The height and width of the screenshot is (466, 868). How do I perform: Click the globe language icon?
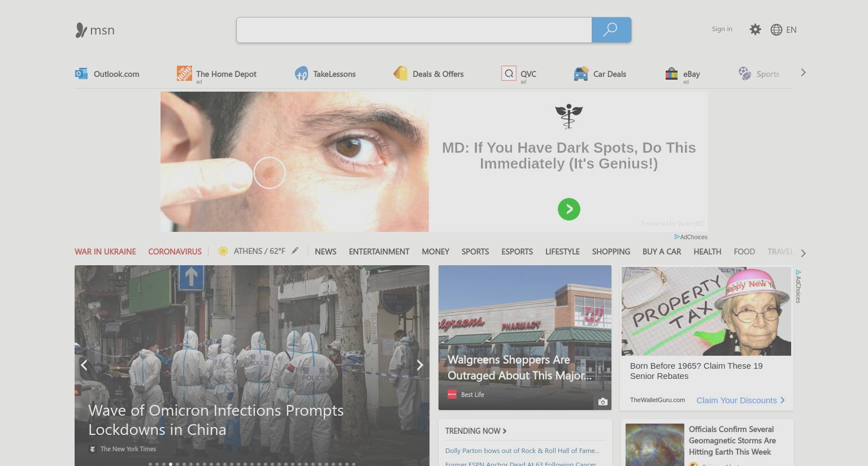pyautogui.click(x=776, y=29)
